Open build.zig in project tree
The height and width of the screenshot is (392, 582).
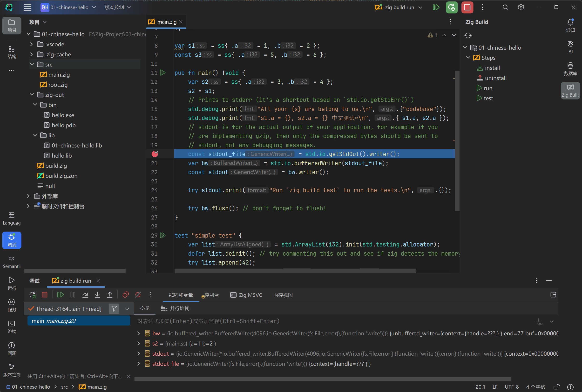[x=55, y=166]
